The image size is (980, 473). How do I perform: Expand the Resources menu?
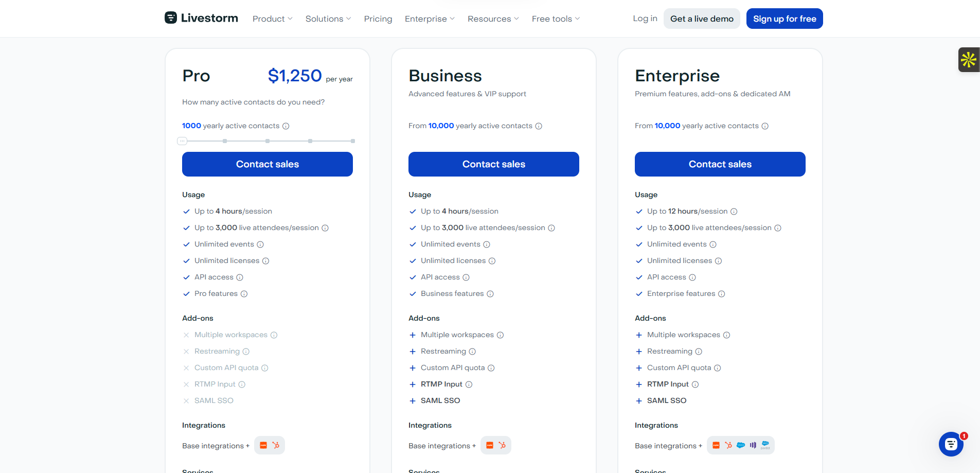point(493,19)
